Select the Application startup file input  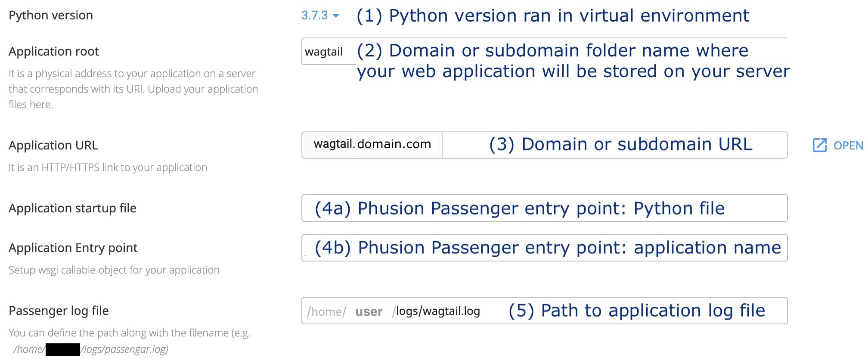[544, 208]
